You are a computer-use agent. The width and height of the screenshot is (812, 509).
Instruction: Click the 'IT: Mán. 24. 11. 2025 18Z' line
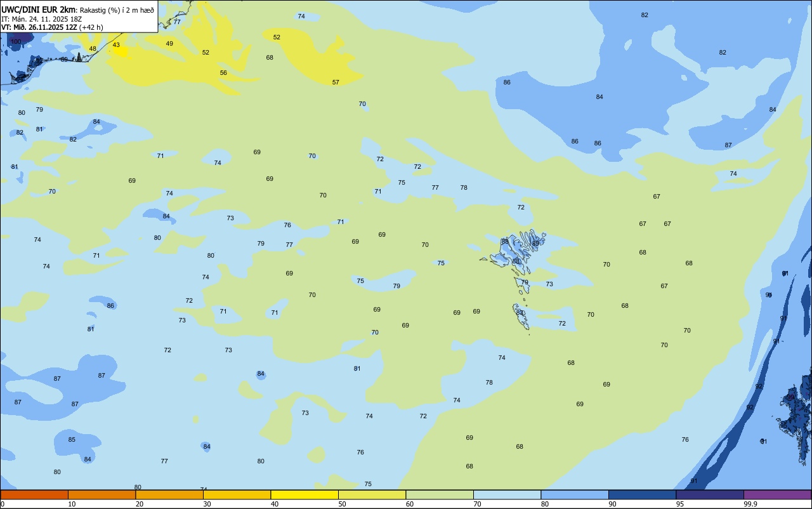[x=41, y=19]
